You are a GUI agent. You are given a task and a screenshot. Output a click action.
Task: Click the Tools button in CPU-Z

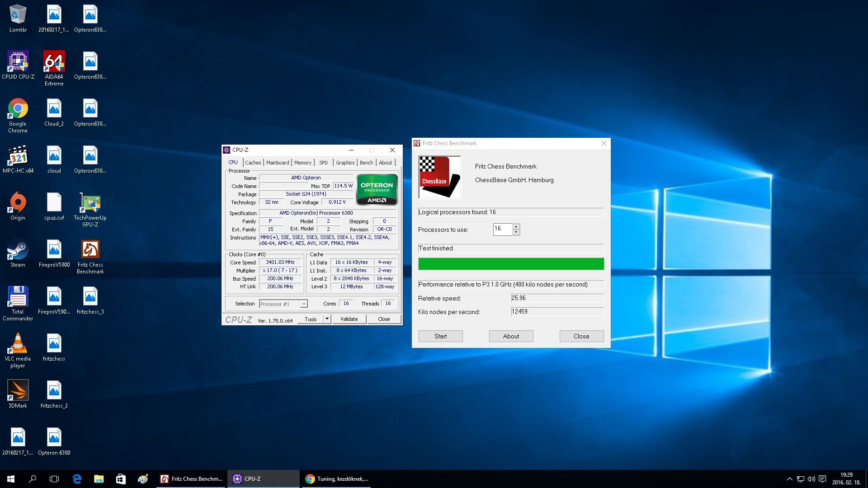point(311,319)
